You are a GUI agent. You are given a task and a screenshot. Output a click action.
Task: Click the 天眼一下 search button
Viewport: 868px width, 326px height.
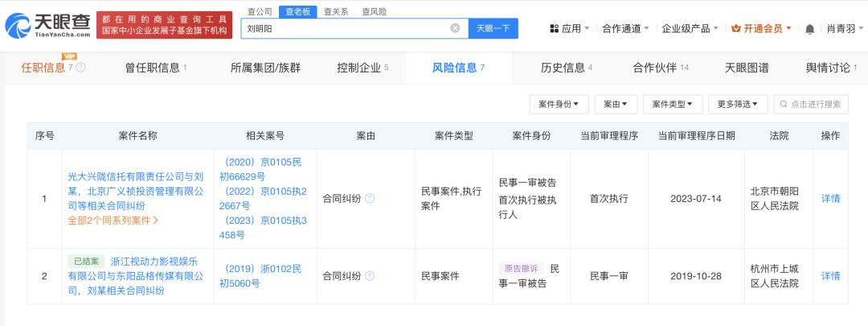[493, 28]
